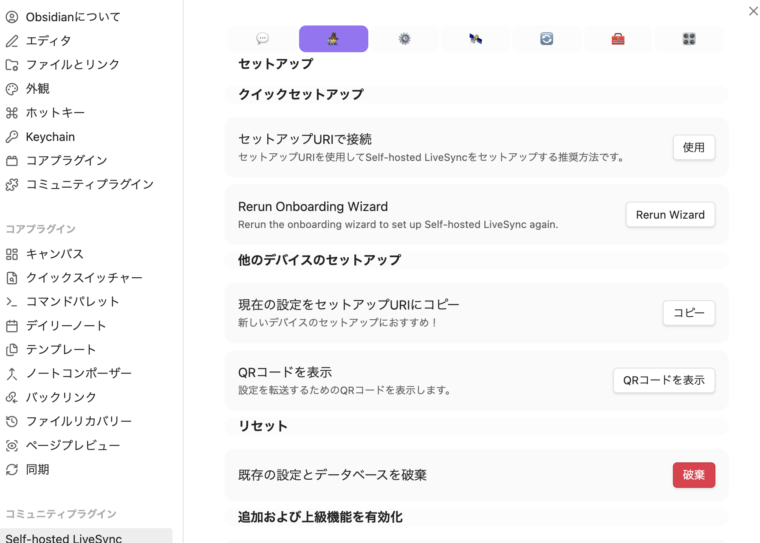Click the 現在の設定をセットアップURIにコピー title text
Viewport: 760px width, 543px height.
348,305
